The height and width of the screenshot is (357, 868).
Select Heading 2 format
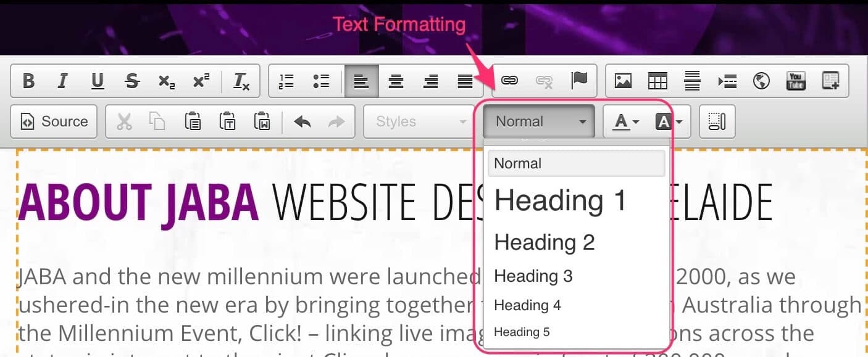(577, 242)
